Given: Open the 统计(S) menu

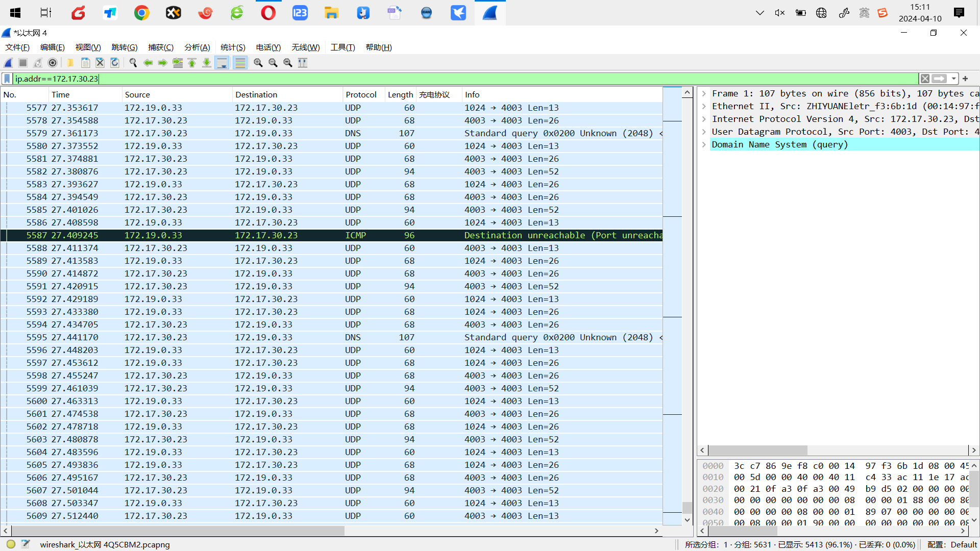Looking at the screenshot, I should (233, 47).
